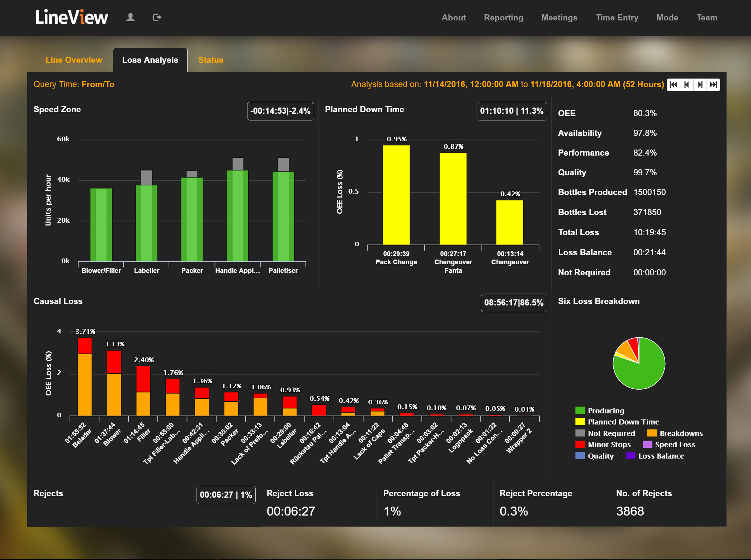
Task: Open the user profile icon
Action: point(131,17)
